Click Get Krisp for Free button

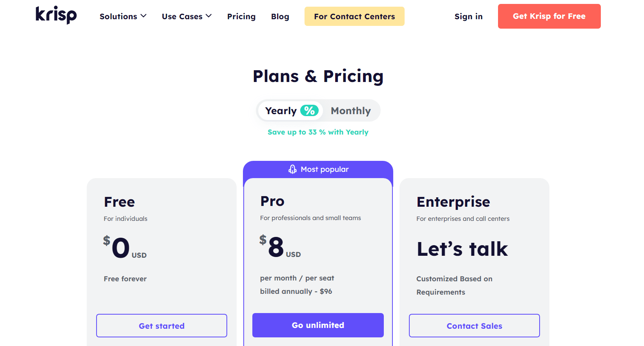549,16
